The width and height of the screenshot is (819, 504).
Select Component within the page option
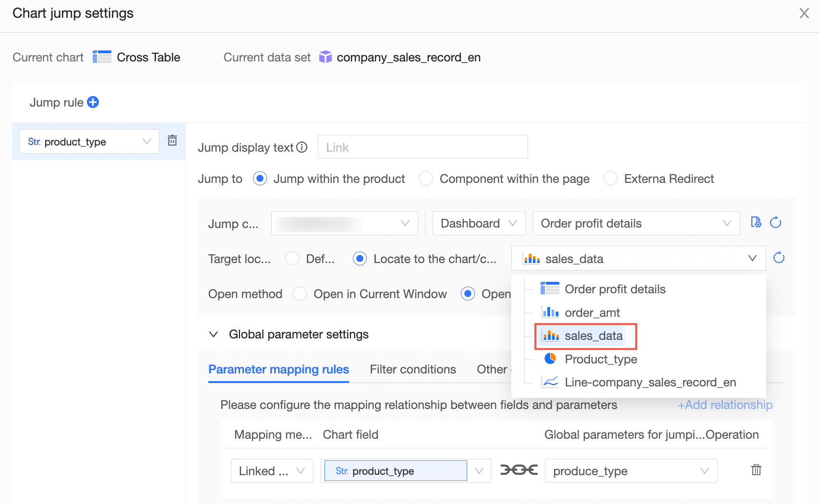point(426,179)
